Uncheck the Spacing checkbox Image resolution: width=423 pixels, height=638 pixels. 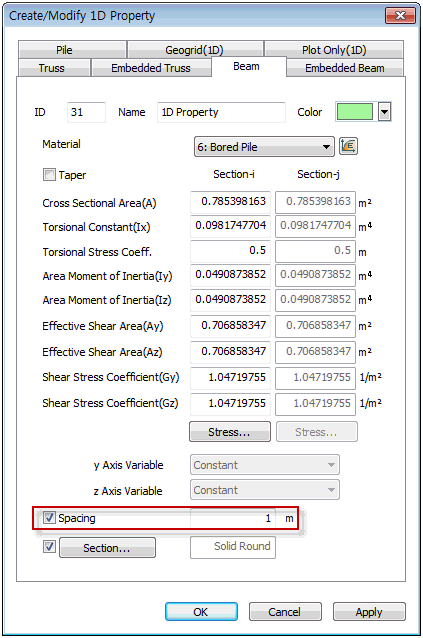coord(50,518)
